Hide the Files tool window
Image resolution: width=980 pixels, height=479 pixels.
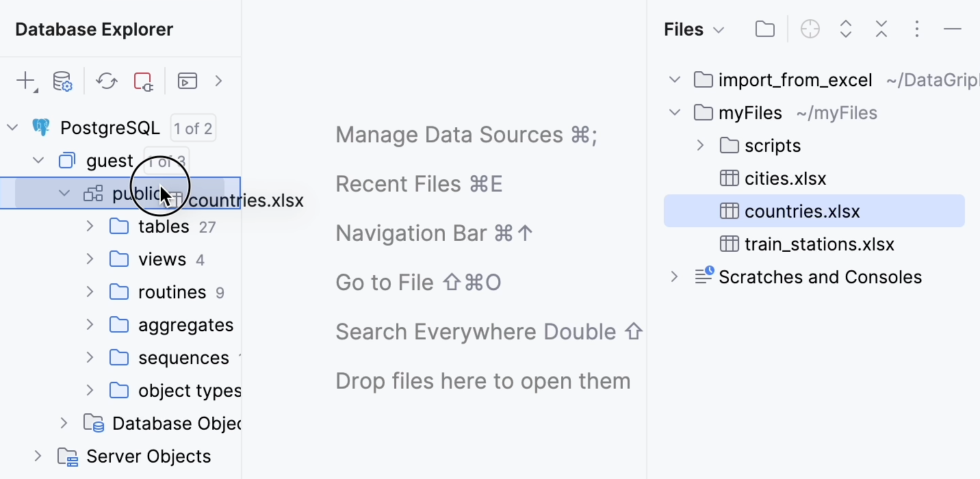point(953,29)
